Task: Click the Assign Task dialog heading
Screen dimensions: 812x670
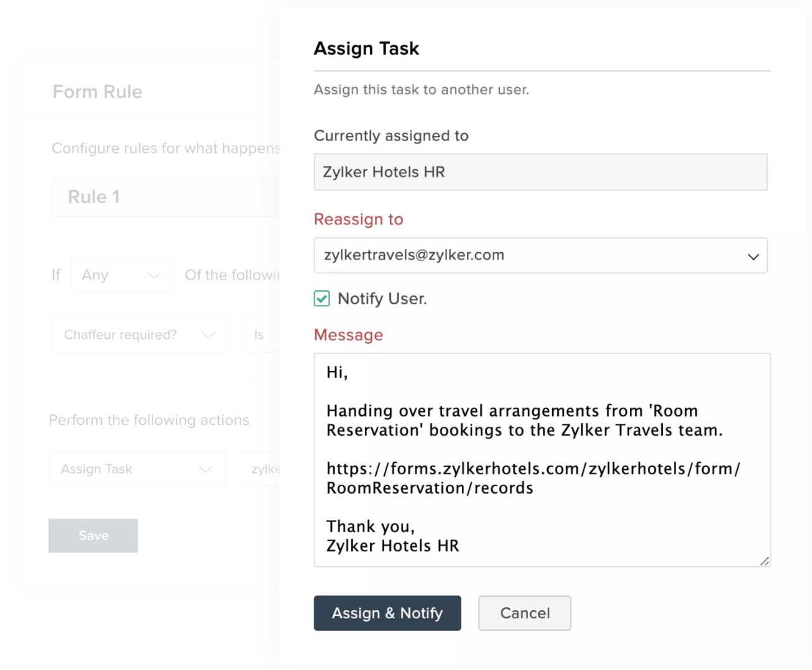Action: 366,48
